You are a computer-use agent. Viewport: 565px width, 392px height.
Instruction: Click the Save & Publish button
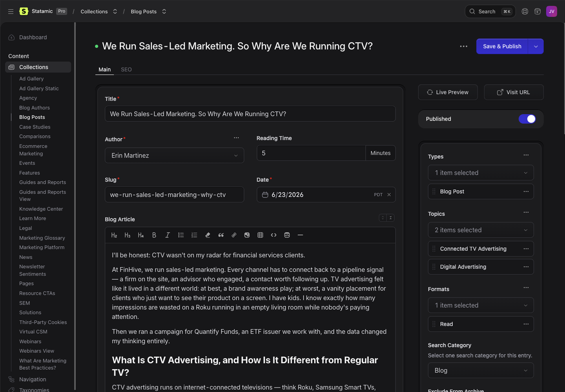coord(502,46)
